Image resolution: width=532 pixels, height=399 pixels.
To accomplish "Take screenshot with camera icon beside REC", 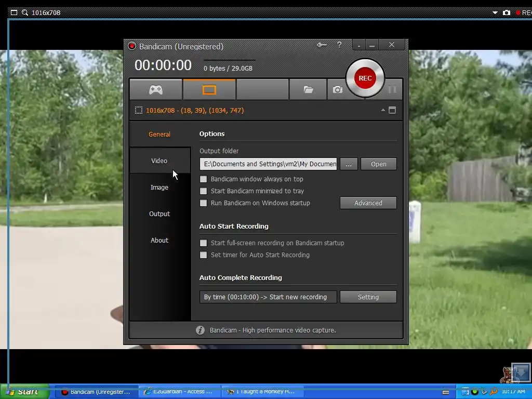I will [337, 89].
